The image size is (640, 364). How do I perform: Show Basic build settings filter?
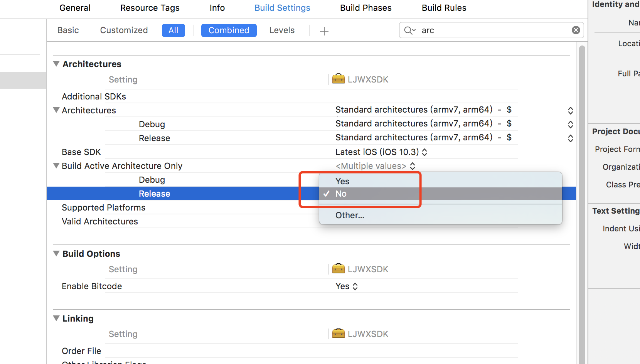coord(68,30)
